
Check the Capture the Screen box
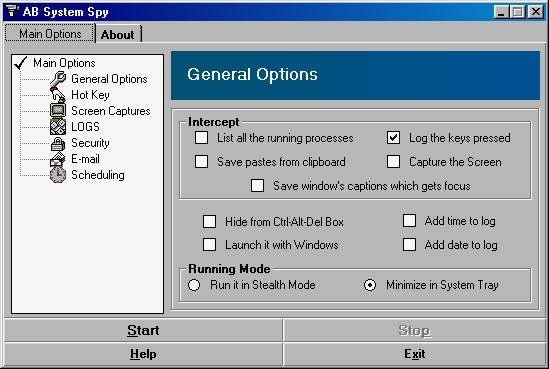coord(393,162)
